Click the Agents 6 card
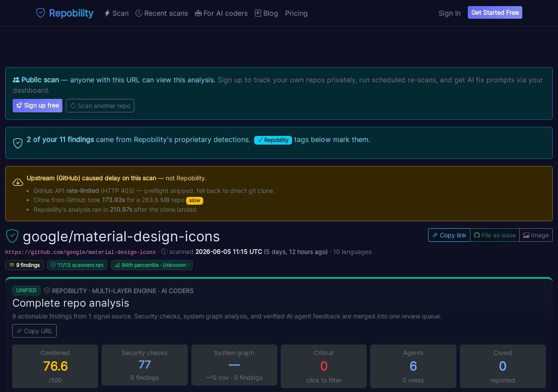The image size is (558, 392). pyautogui.click(x=413, y=366)
